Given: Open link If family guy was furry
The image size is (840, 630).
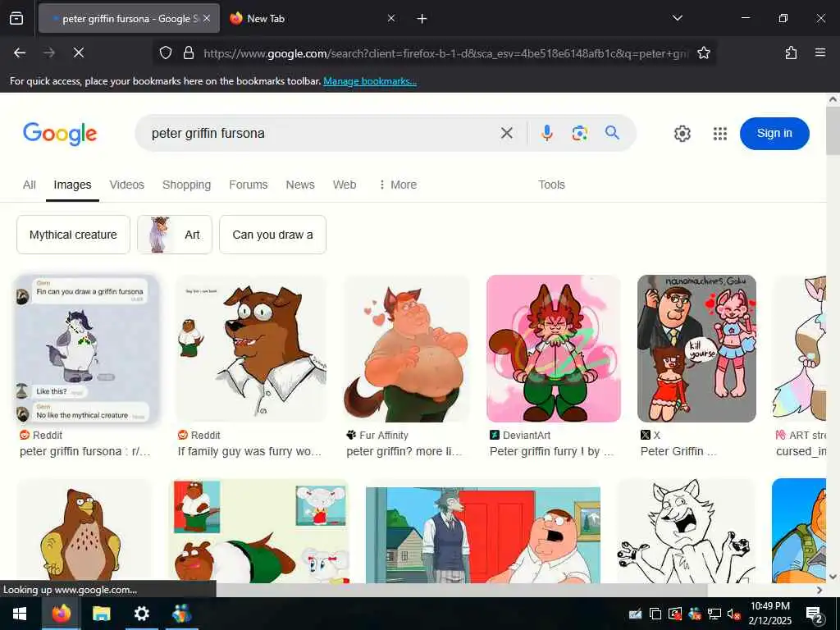Looking at the screenshot, I should tap(249, 452).
